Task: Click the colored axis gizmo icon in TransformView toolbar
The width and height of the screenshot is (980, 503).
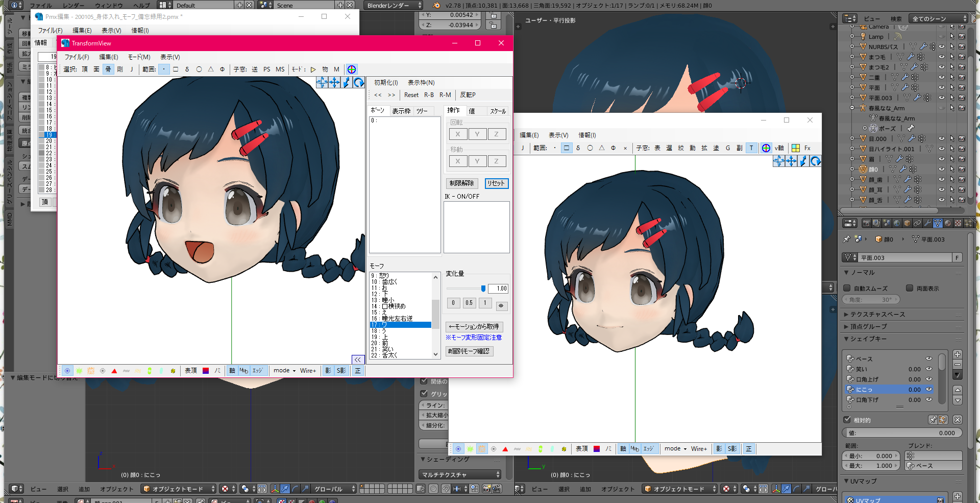Action: point(352,69)
